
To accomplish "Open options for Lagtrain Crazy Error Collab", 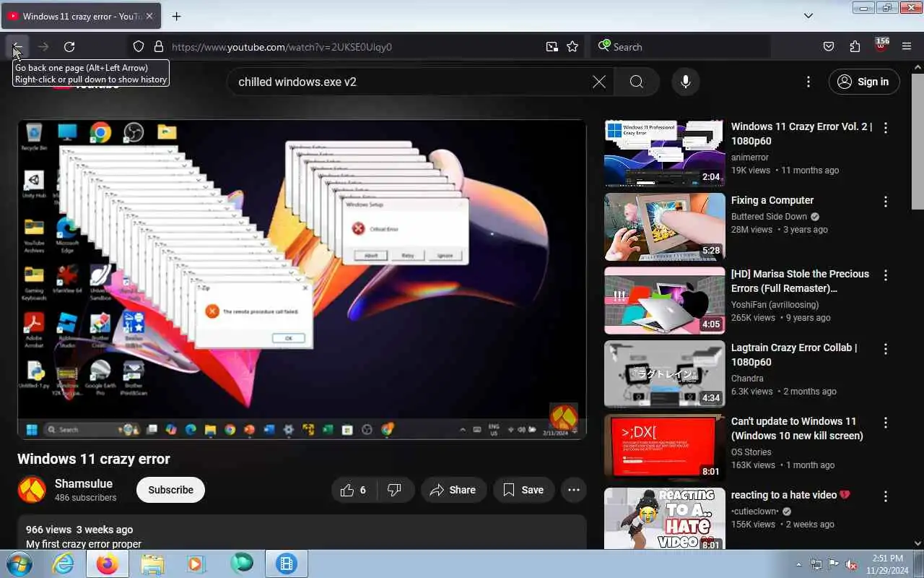I will (886, 349).
